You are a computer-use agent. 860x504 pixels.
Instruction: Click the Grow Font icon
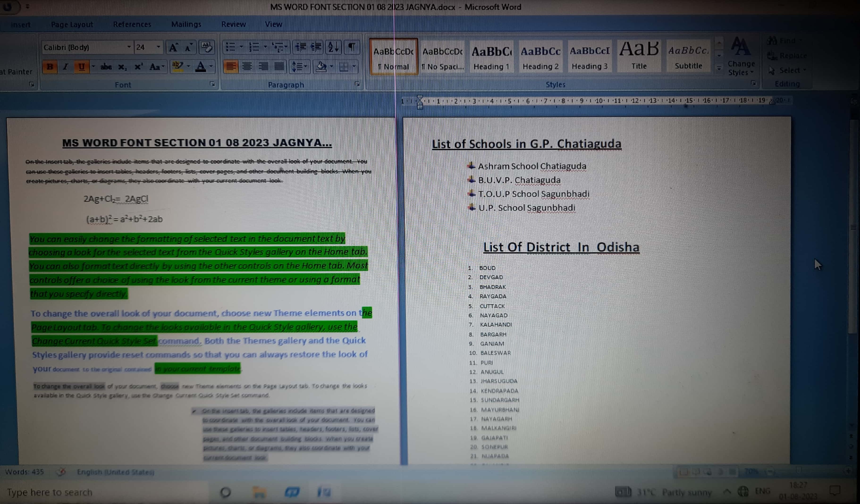click(x=173, y=47)
